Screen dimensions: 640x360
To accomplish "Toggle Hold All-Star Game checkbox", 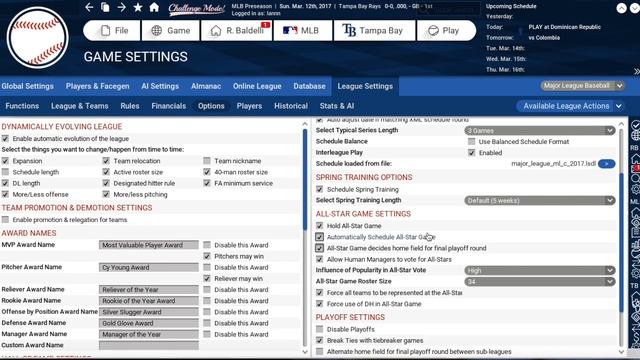I will pyautogui.click(x=319, y=225).
